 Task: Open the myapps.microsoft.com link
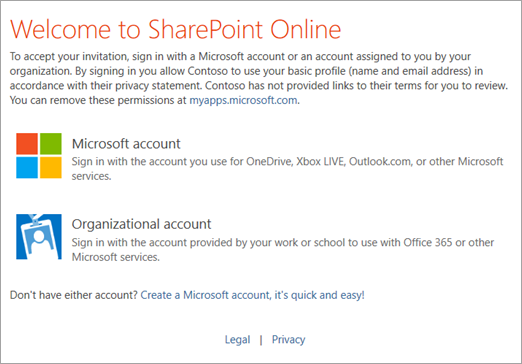(243, 100)
